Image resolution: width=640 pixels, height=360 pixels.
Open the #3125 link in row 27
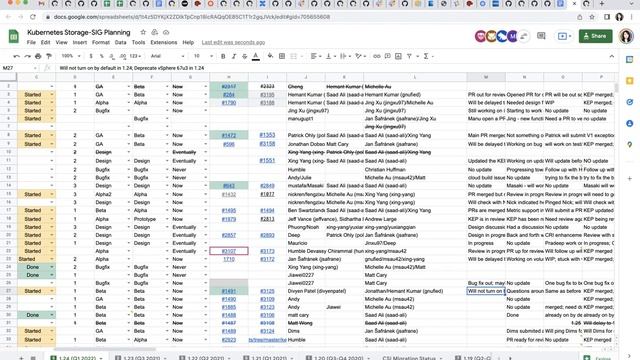pos(267,291)
